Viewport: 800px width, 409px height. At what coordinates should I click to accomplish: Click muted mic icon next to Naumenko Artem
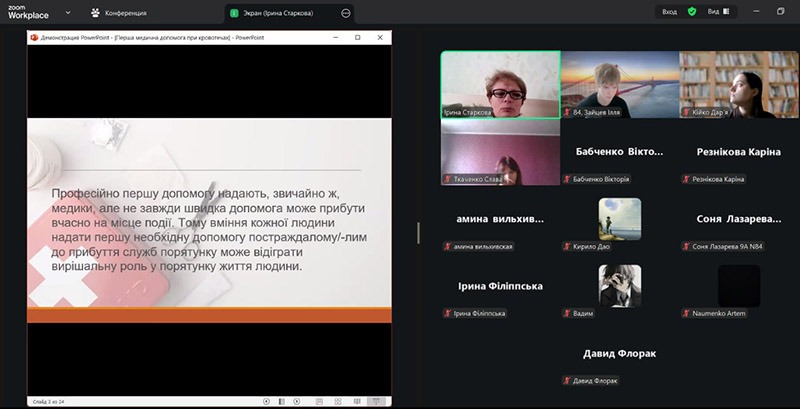point(685,313)
